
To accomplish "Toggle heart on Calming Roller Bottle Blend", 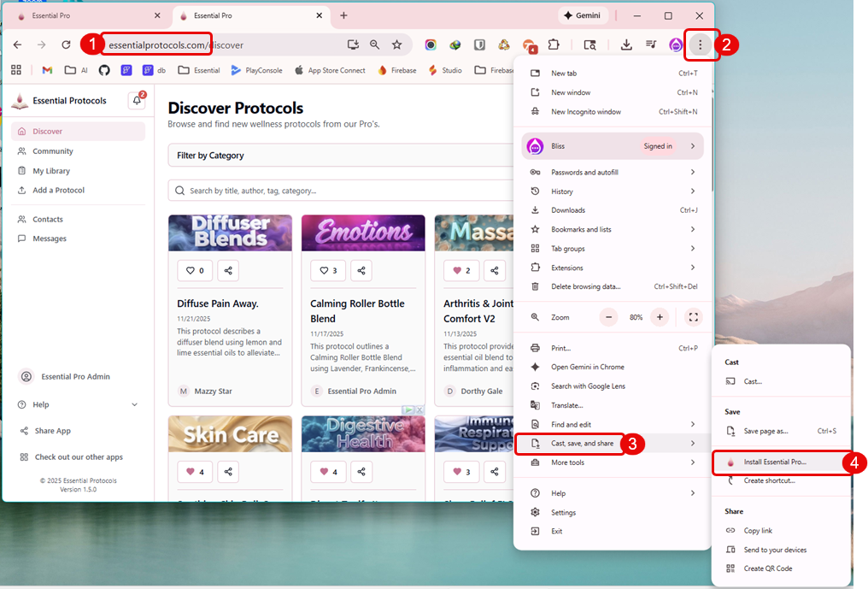I will click(328, 271).
